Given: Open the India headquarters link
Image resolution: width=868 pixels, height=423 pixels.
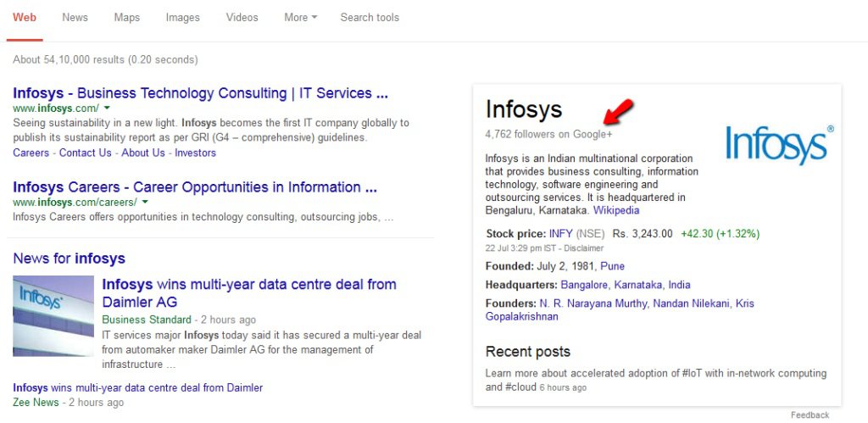Looking at the screenshot, I should point(679,285).
